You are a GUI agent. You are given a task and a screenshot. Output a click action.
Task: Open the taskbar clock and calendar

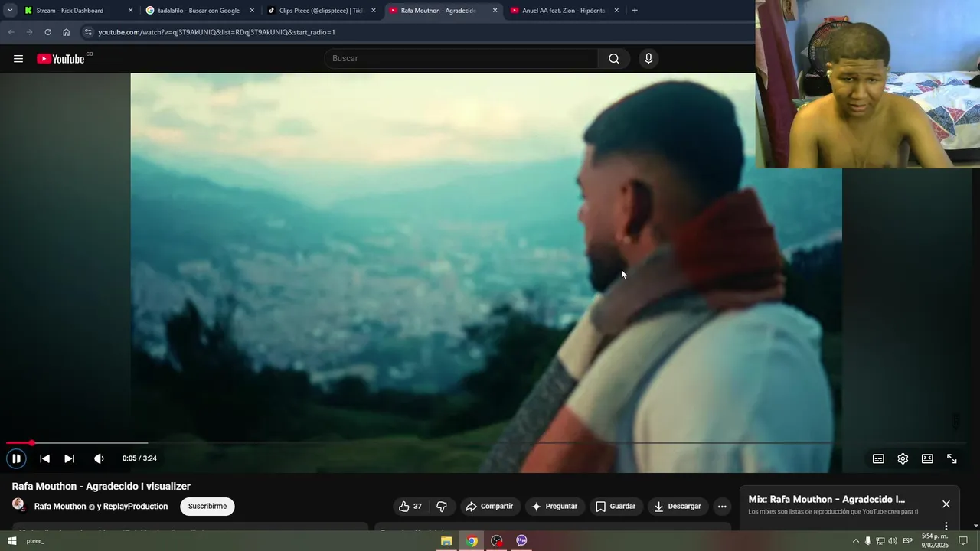(934, 541)
